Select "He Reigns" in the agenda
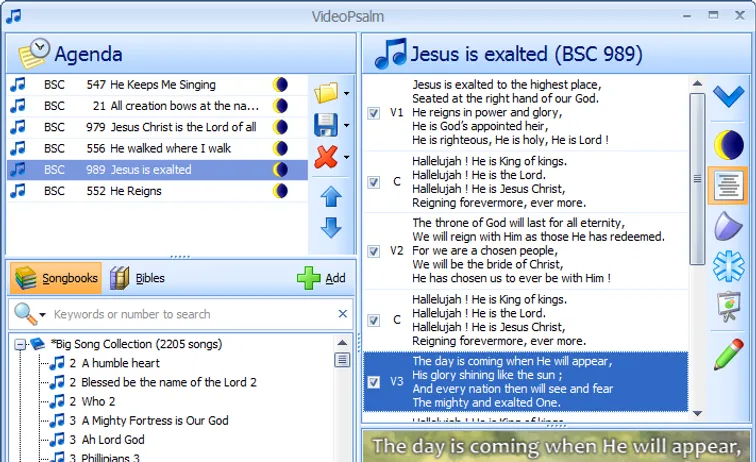This screenshot has width=756, height=462. pos(136,191)
